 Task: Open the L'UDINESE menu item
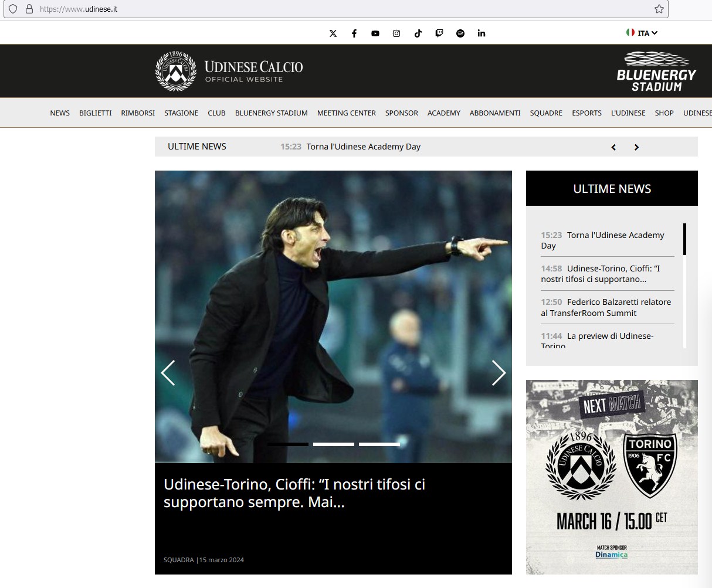(628, 113)
